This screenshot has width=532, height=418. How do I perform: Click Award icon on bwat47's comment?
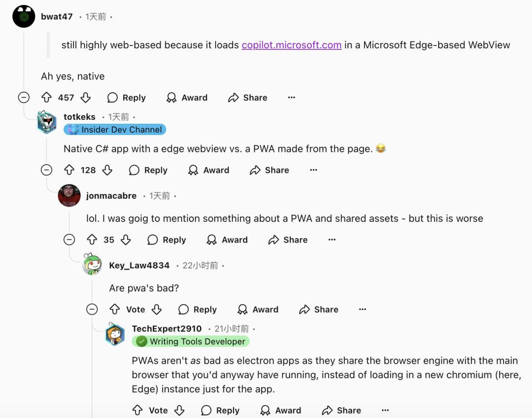tap(171, 98)
